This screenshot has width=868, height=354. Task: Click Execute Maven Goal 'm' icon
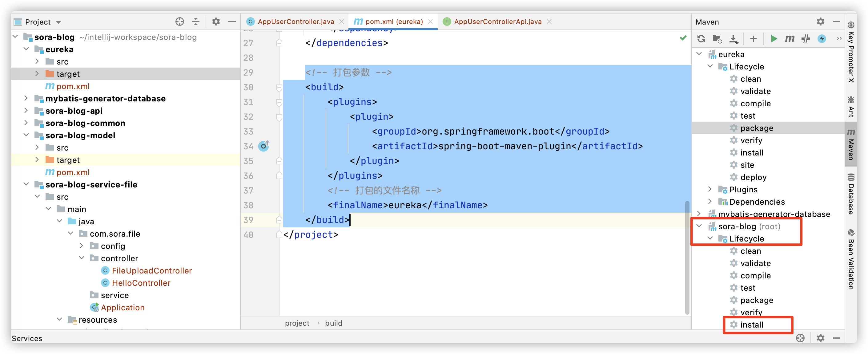pyautogui.click(x=789, y=39)
